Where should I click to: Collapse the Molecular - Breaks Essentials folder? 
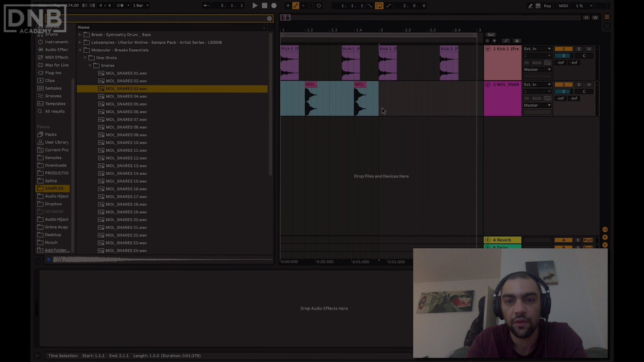(x=80, y=50)
